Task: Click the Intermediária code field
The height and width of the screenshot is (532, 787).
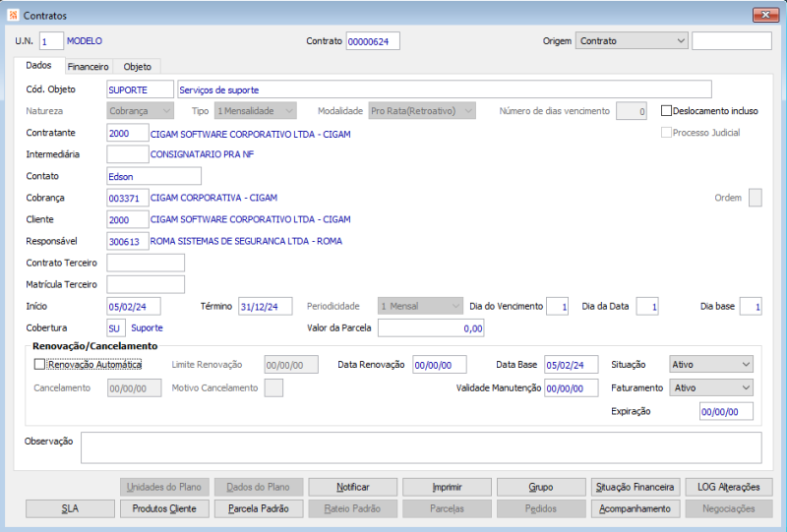Action: [128, 154]
